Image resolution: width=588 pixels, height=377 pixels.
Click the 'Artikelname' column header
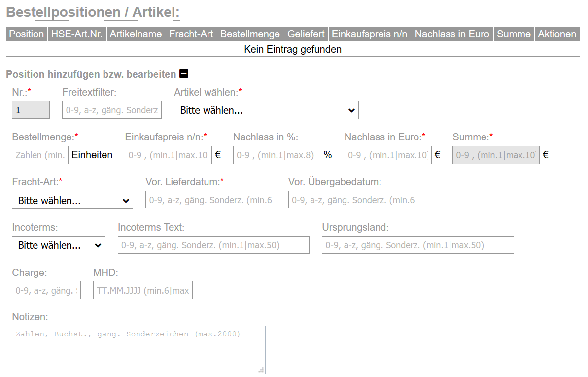(x=136, y=34)
